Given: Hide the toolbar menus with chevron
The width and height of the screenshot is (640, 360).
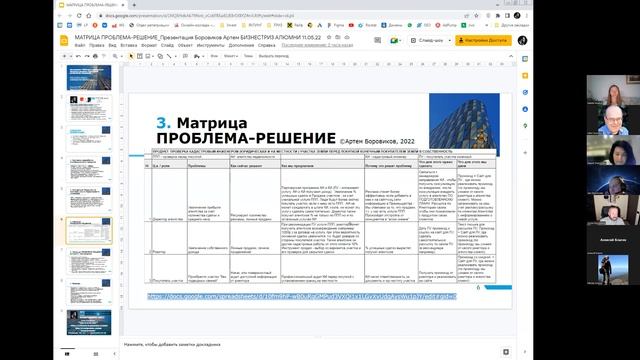Looking at the screenshot, I should click(x=511, y=56).
